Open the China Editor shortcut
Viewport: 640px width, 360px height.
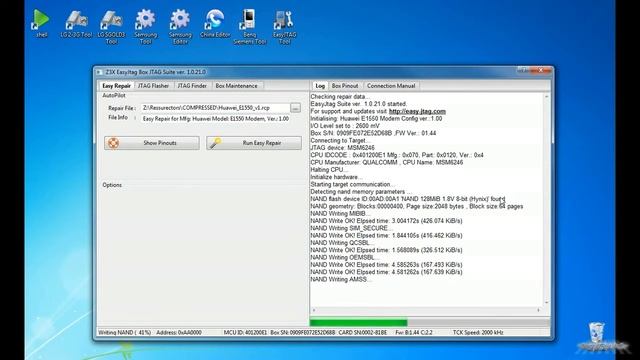point(215,23)
